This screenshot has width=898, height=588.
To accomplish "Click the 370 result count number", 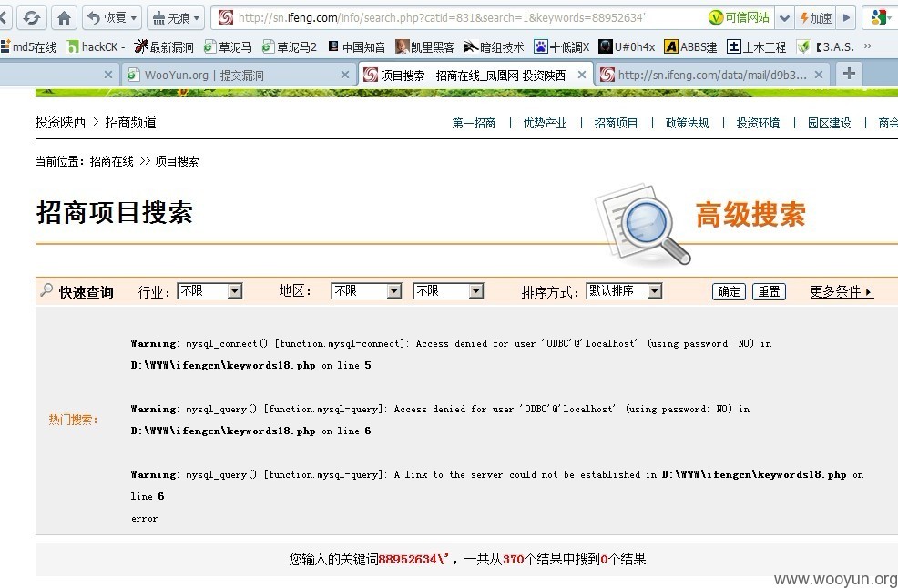I will tap(514, 560).
